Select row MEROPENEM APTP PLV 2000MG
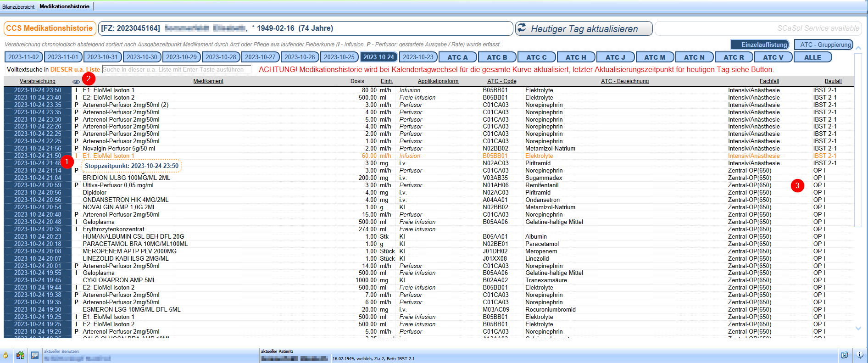This screenshot has height=363, width=868. pos(429,251)
